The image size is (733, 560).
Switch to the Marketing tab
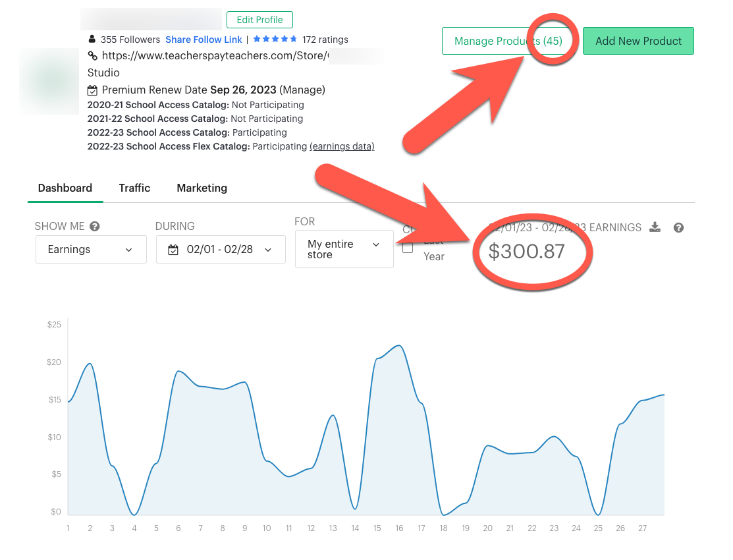pos(202,188)
